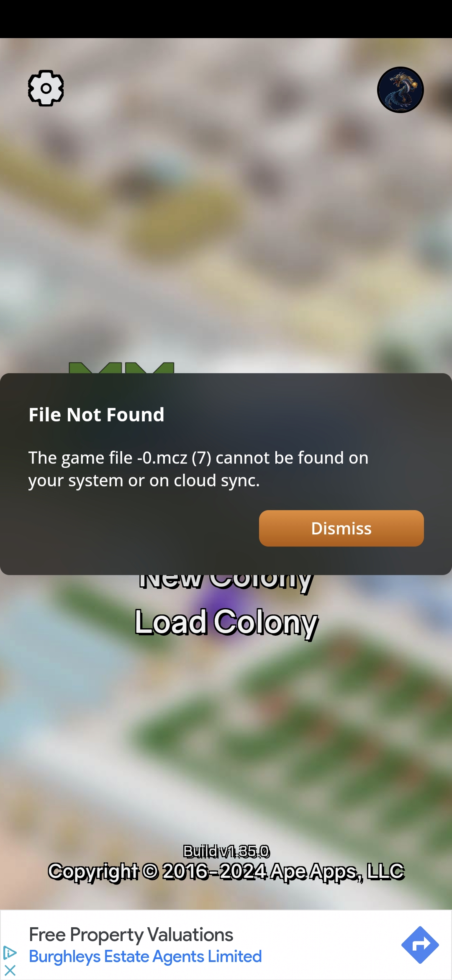This screenshot has width=452, height=980.
Task: Close the ad banner with X icon
Action: tap(10, 970)
